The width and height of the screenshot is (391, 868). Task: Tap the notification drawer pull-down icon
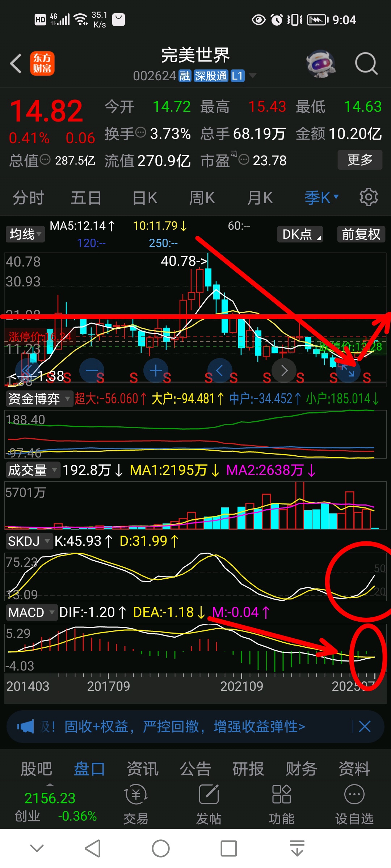pyautogui.click(x=297, y=848)
